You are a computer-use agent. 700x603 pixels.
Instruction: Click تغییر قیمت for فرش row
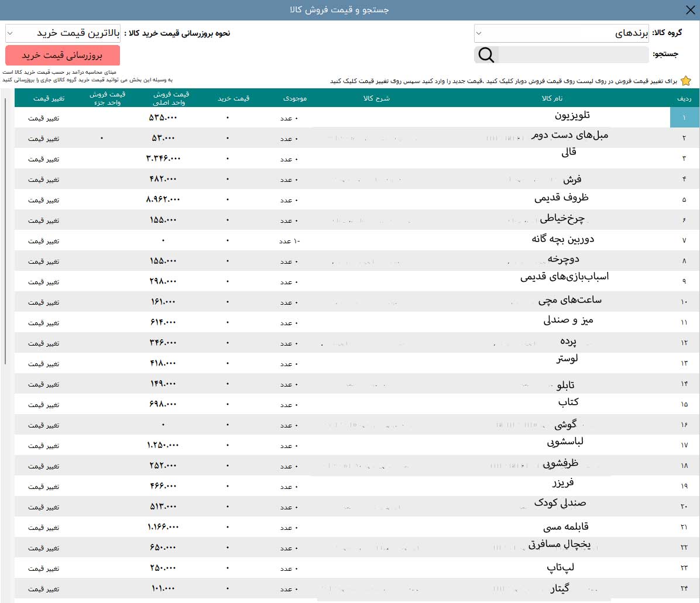coord(43,180)
